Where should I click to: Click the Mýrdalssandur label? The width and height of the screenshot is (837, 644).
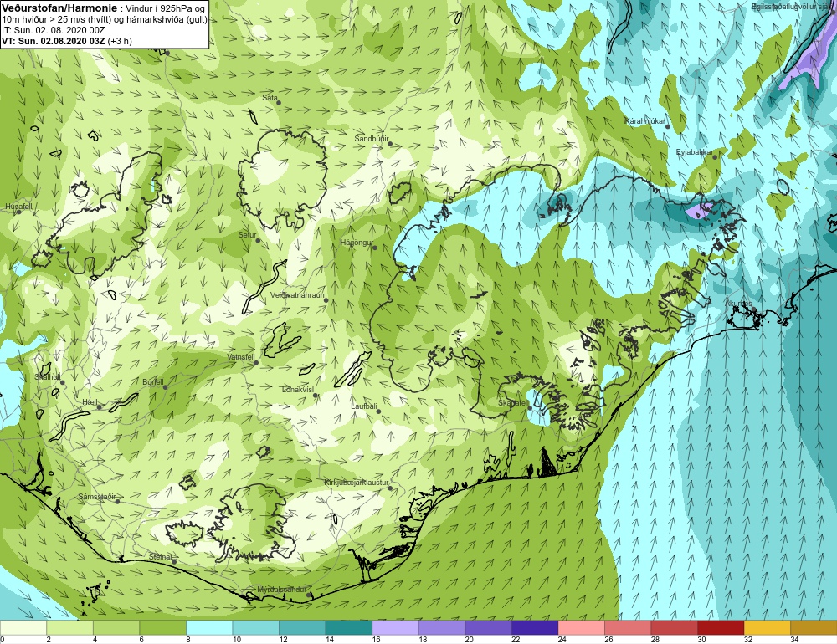click(x=282, y=590)
